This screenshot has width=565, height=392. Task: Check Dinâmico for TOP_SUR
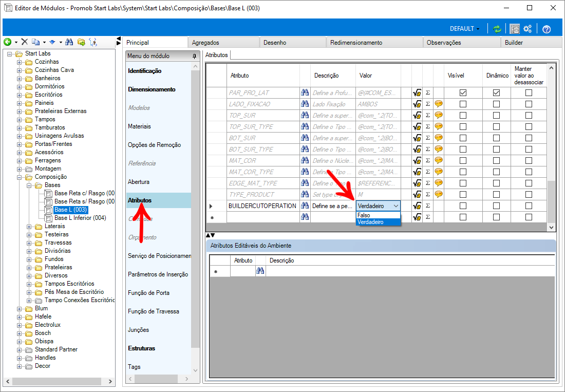coord(496,116)
